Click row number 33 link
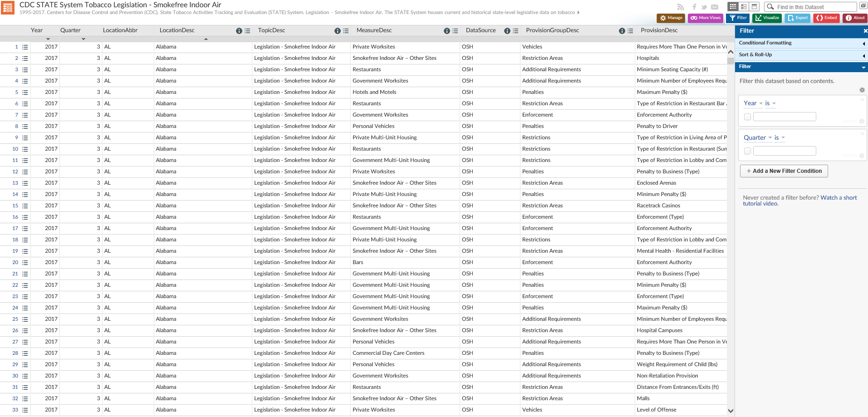Screen dimensions: 868x417 (x=15, y=410)
